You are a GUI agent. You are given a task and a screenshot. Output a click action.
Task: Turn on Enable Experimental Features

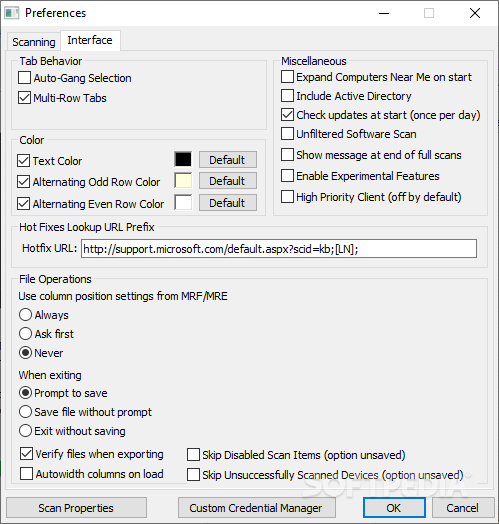287,175
